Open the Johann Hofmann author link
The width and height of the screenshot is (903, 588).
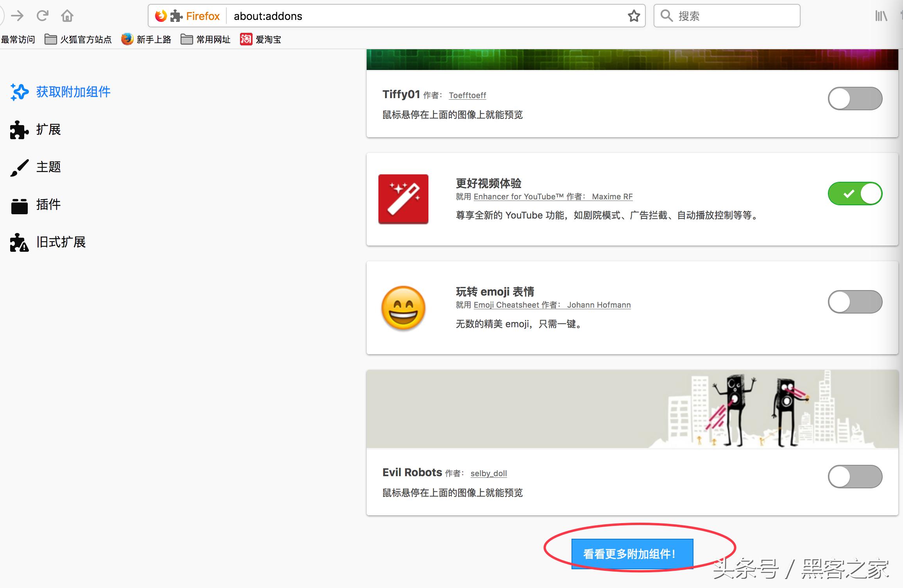pos(598,305)
